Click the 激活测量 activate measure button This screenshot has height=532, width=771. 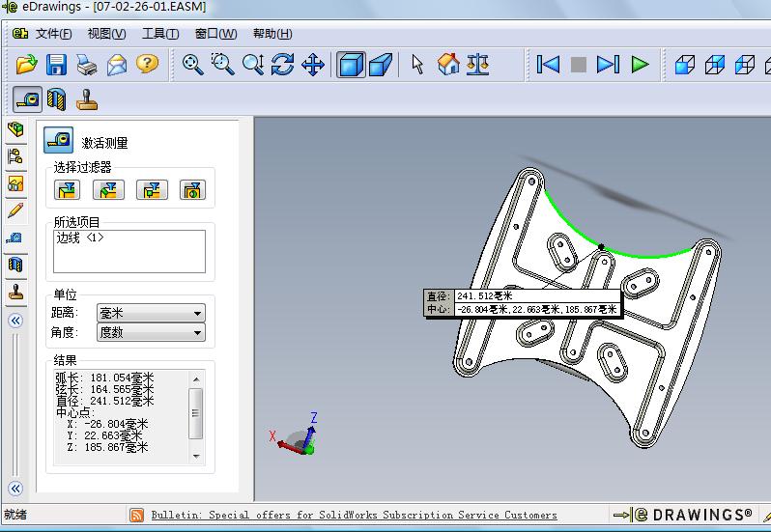point(59,140)
